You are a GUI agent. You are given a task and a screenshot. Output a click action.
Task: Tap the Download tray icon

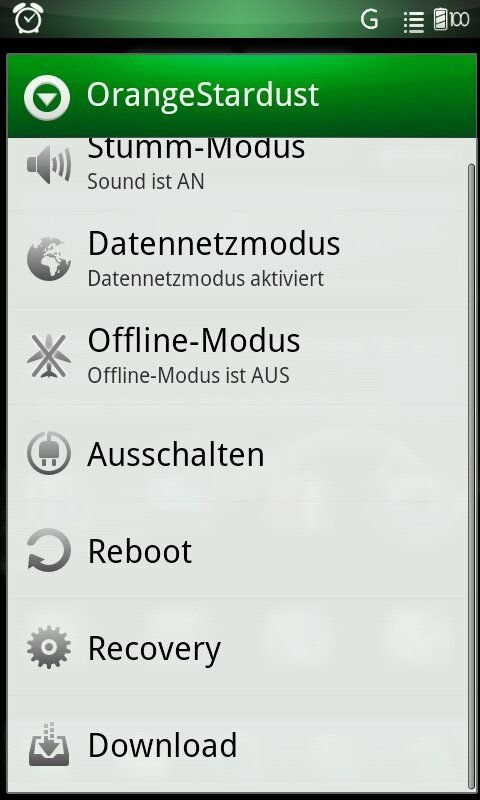coord(49,744)
